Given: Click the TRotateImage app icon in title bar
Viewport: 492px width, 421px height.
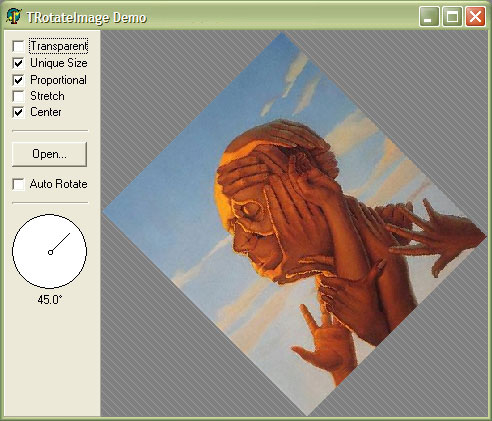Looking at the screenshot, I should point(14,16).
